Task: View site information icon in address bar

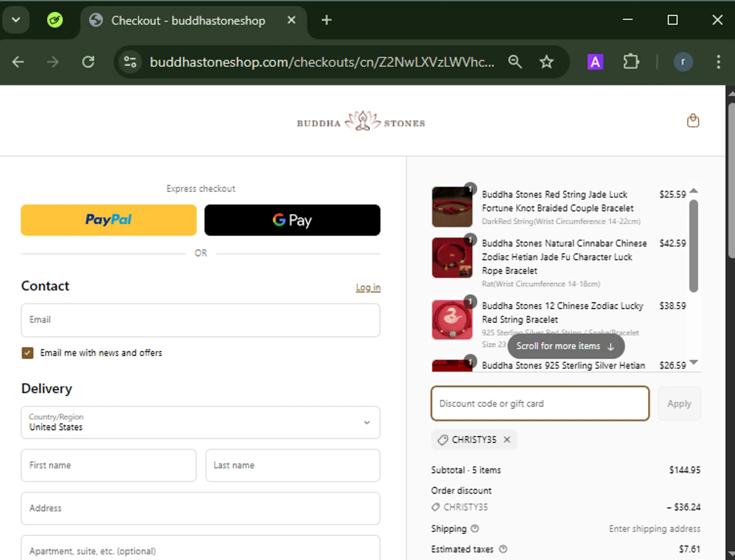Action: point(130,62)
